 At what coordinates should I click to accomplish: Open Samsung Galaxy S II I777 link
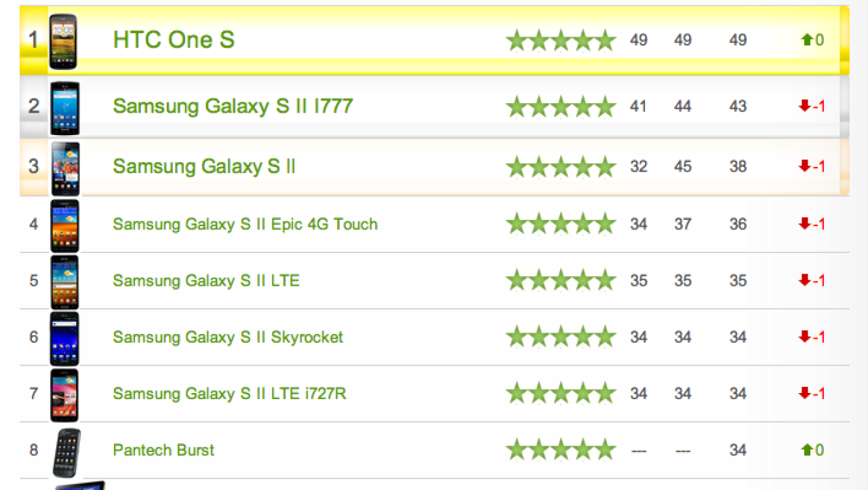(x=233, y=106)
